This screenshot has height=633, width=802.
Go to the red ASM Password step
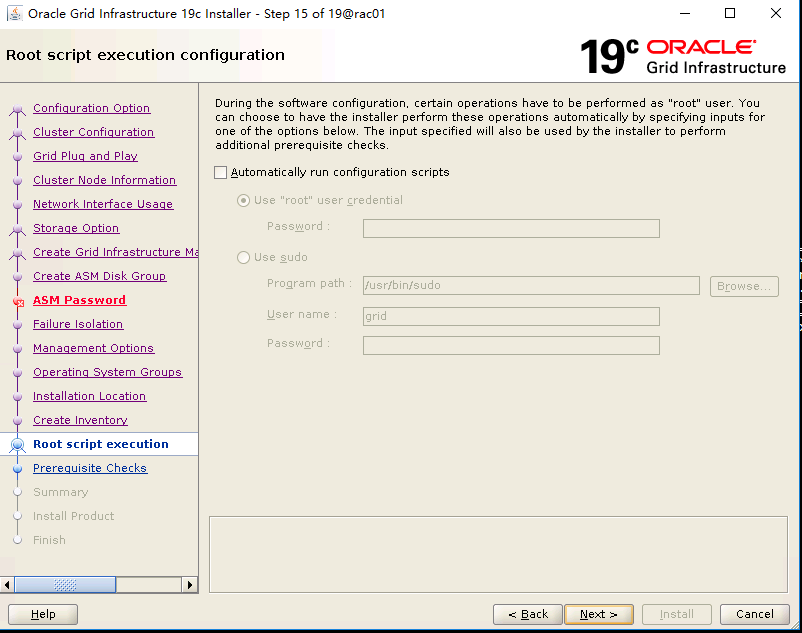79,300
